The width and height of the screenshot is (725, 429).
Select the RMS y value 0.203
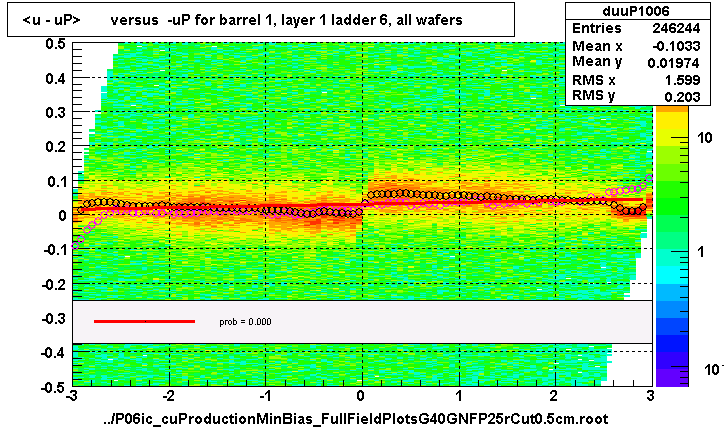coord(682,96)
